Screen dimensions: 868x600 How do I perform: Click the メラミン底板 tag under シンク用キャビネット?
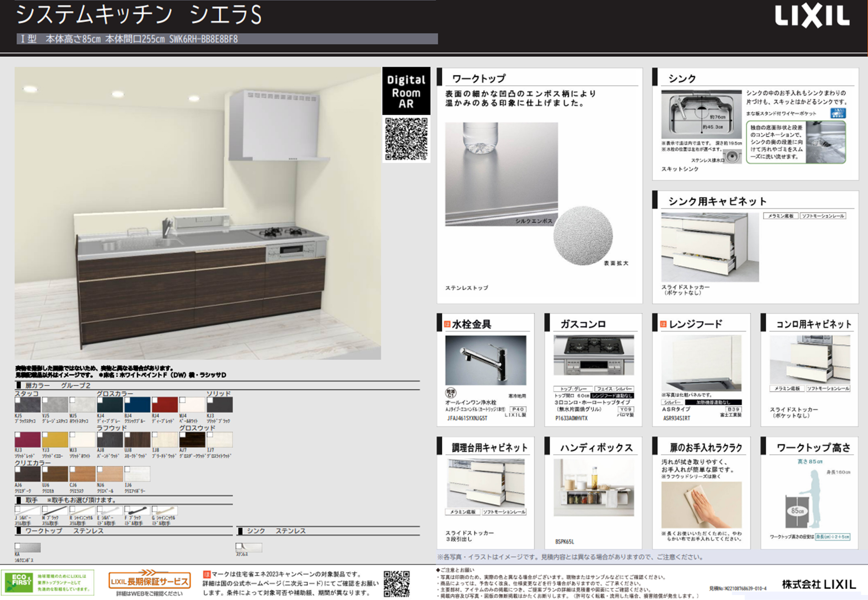(781, 216)
